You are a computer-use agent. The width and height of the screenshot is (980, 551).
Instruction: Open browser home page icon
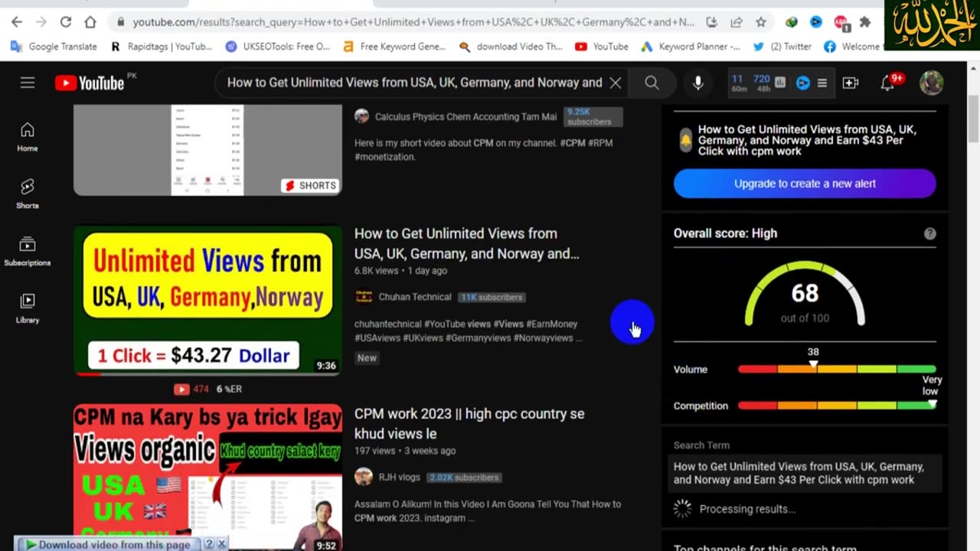click(x=90, y=22)
